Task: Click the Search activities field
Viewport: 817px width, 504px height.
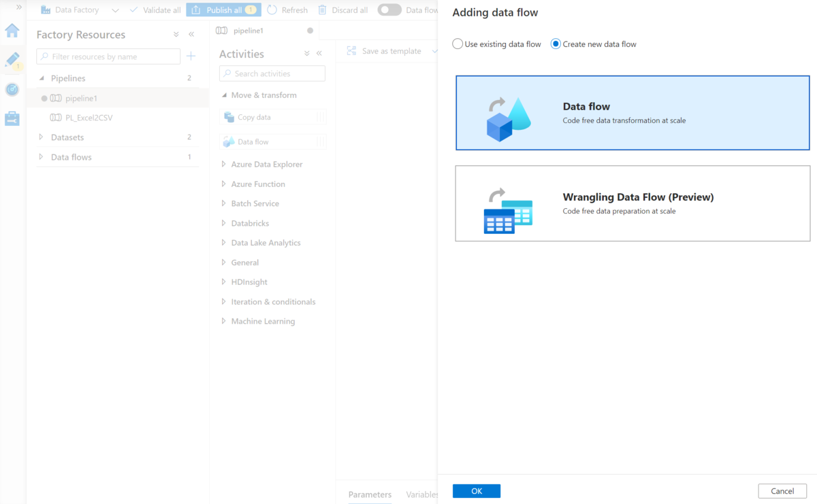Action: pyautogui.click(x=272, y=73)
